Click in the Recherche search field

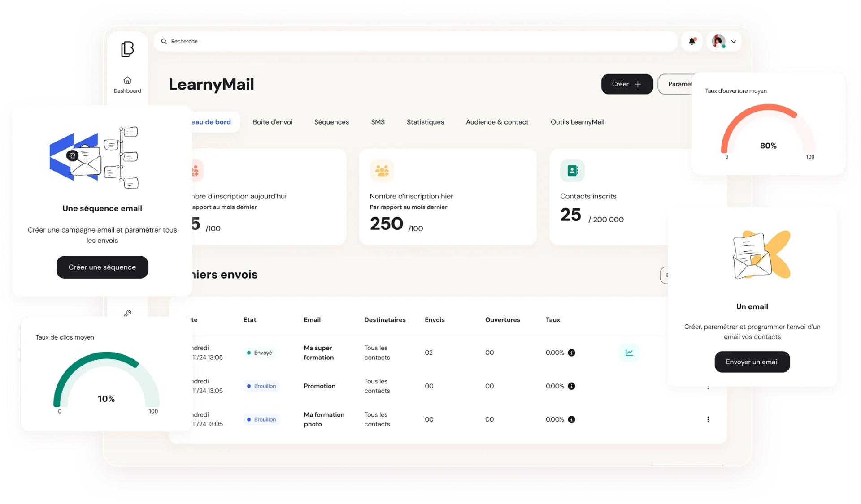pyautogui.click(x=416, y=41)
